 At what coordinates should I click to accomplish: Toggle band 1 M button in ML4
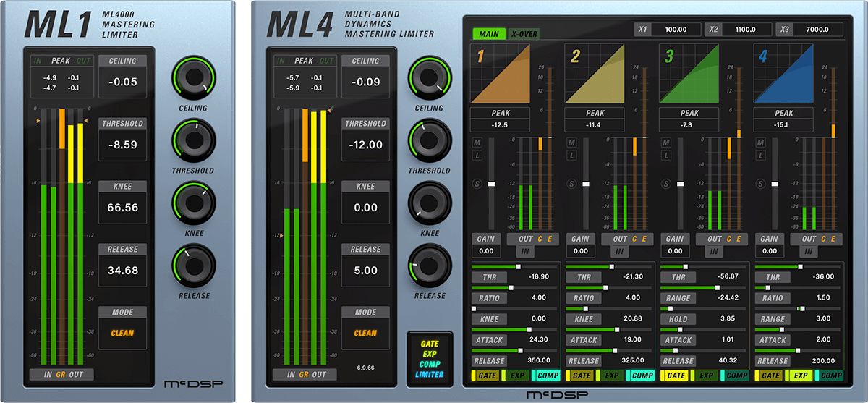(476, 144)
